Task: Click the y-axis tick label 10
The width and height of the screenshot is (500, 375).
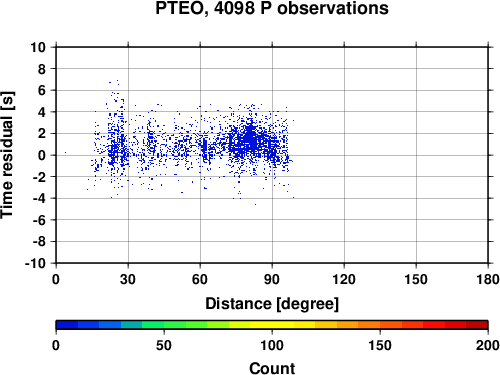Action: click(x=38, y=47)
